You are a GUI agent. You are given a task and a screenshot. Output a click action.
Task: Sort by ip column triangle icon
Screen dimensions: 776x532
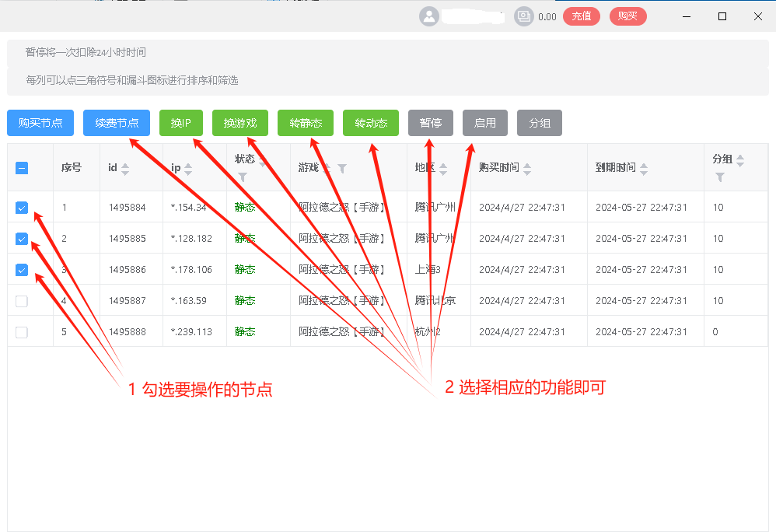tap(187, 168)
